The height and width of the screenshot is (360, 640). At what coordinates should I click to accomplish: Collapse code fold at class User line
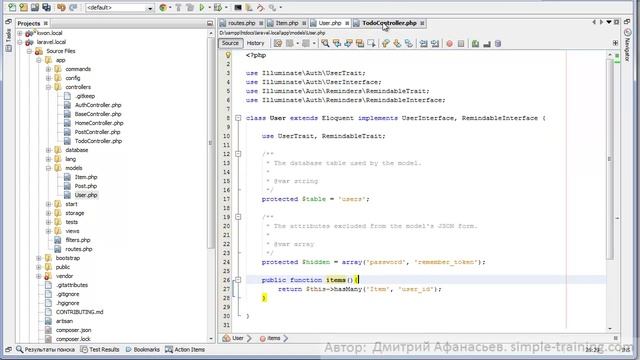pyautogui.click(x=238, y=118)
